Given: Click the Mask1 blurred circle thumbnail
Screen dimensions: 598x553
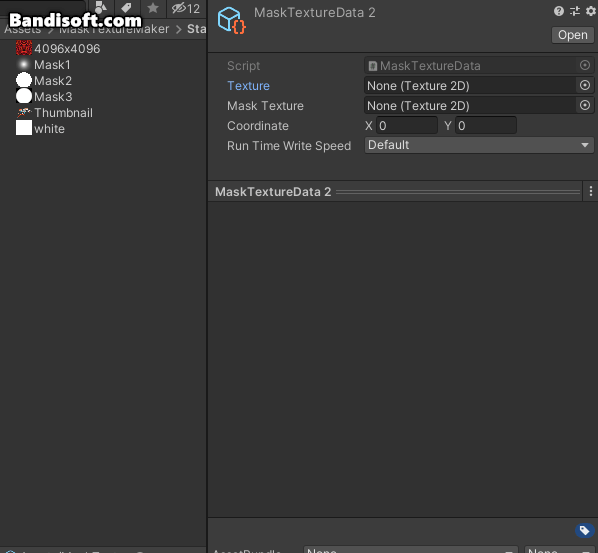Looking at the screenshot, I should 24,64.
